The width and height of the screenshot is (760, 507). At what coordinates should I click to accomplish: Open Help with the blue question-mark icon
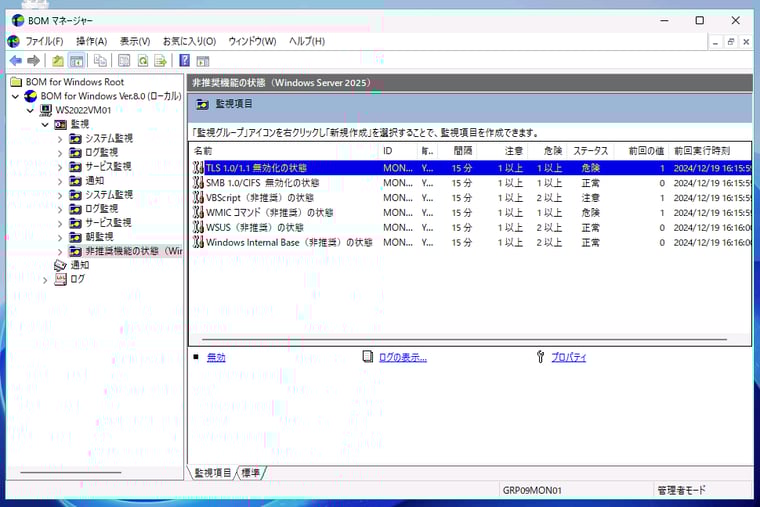[x=185, y=61]
